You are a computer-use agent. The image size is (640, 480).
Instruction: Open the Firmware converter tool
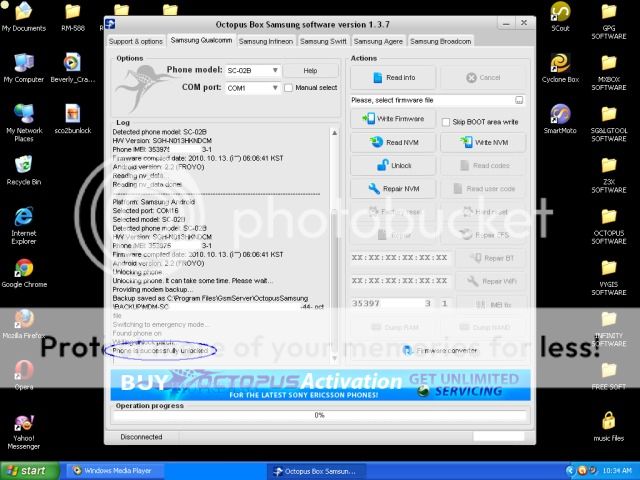445,350
